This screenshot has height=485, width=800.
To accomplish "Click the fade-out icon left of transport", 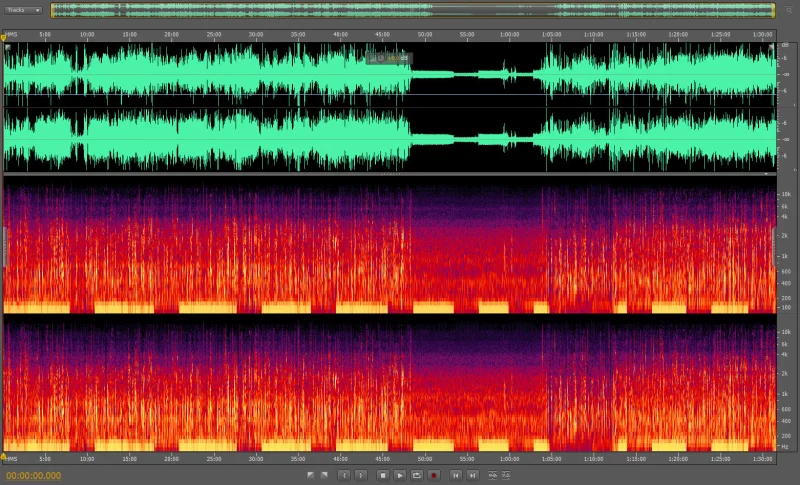I will (325, 475).
